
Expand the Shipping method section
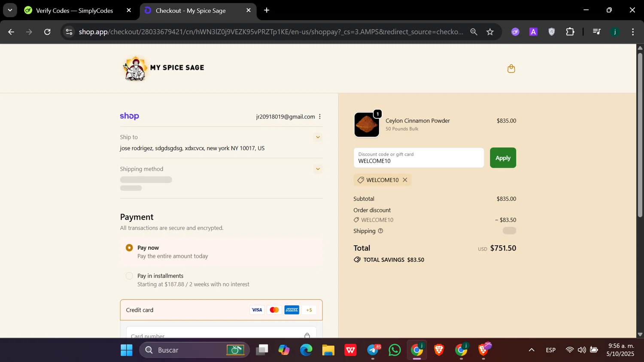pyautogui.click(x=318, y=169)
